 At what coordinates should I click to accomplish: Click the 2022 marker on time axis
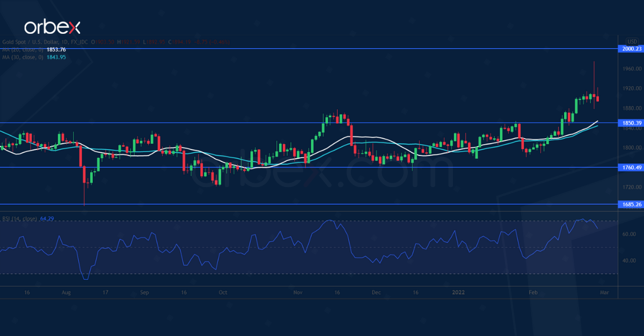(458, 293)
